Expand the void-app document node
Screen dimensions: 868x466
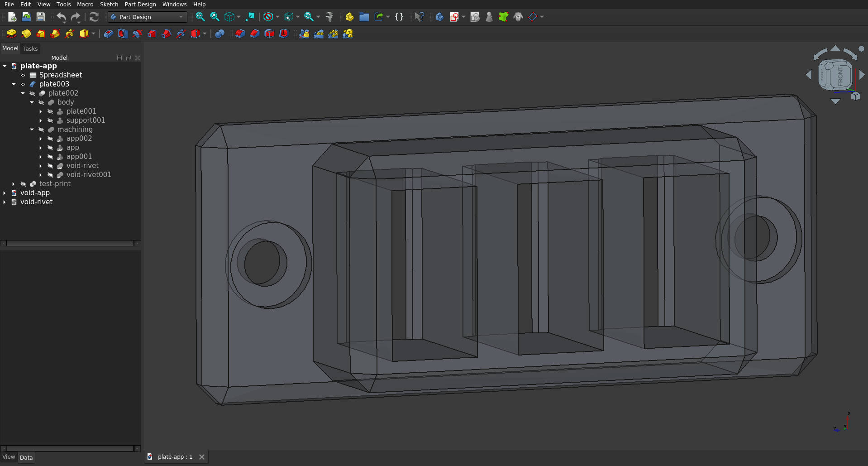click(5, 193)
